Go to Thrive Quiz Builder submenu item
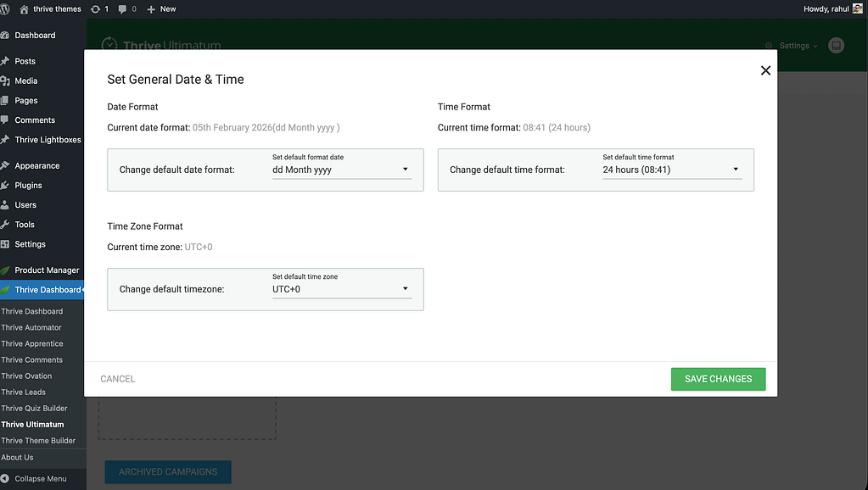This screenshot has height=490, width=868. pos(34,408)
